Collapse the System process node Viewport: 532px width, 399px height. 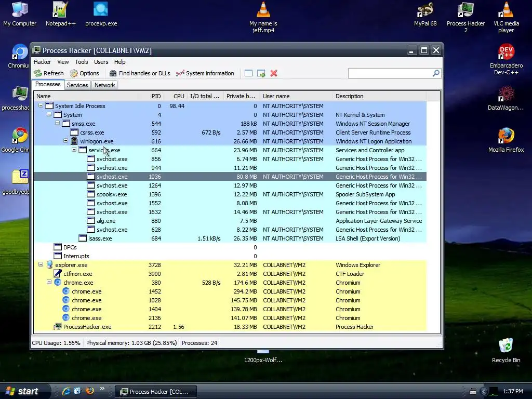coord(49,114)
